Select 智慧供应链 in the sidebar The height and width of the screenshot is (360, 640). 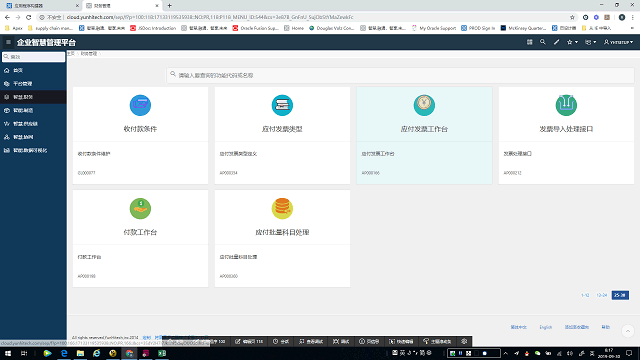(x=33, y=124)
